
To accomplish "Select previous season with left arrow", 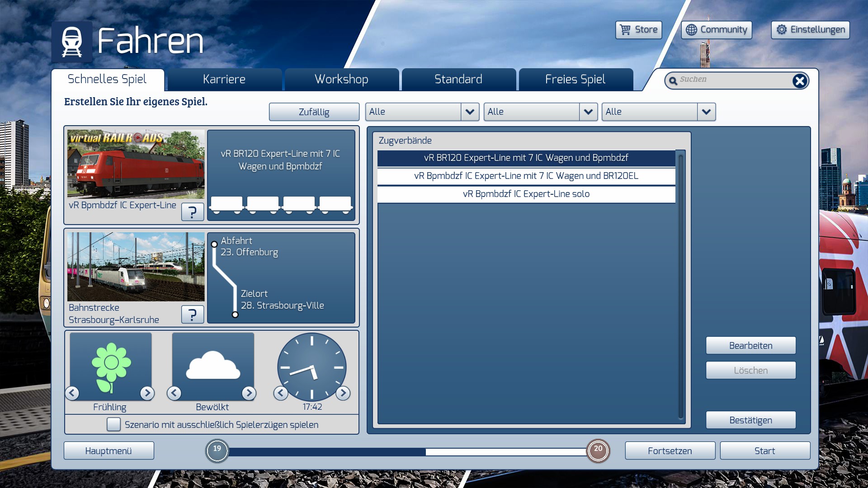I will tap(72, 393).
